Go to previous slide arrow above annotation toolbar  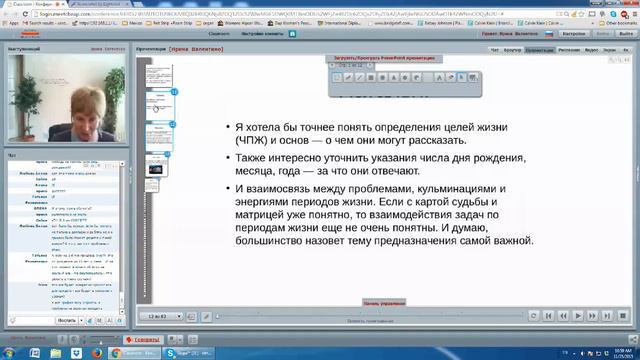coord(332,65)
